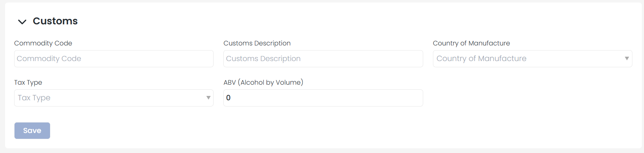
Task: Click the Customs section heading
Action: coord(55,21)
